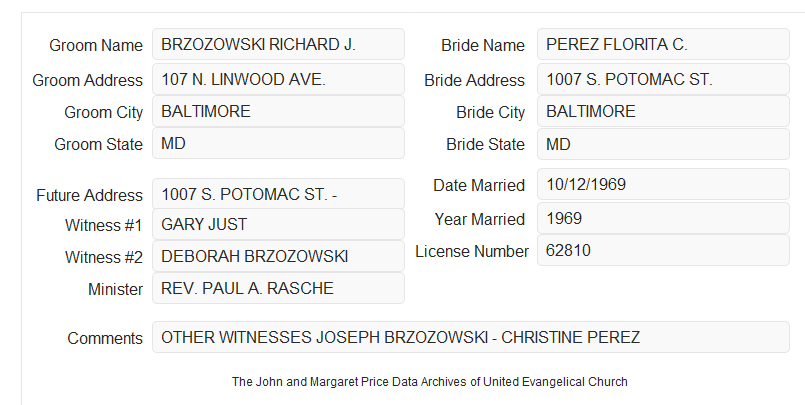Click the Minister field REV. PAUL A. RASCHE
The image size is (805, 405).
[278, 288]
